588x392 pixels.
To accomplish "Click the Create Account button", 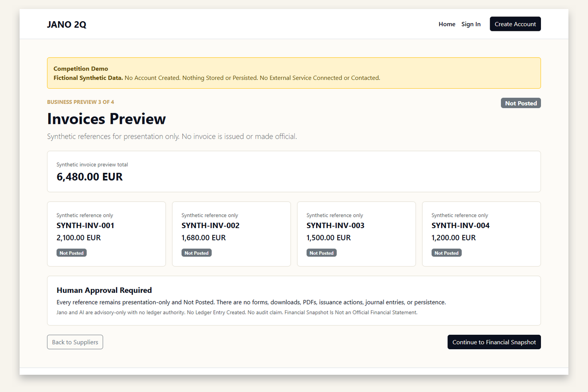I will [x=515, y=24].
